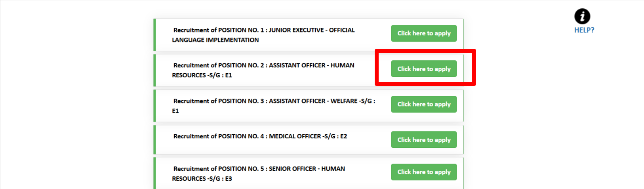Apply for the Medical Officer position
Image resolution: width=644 pixels, height=189 pixels.
tap(424, 139)
